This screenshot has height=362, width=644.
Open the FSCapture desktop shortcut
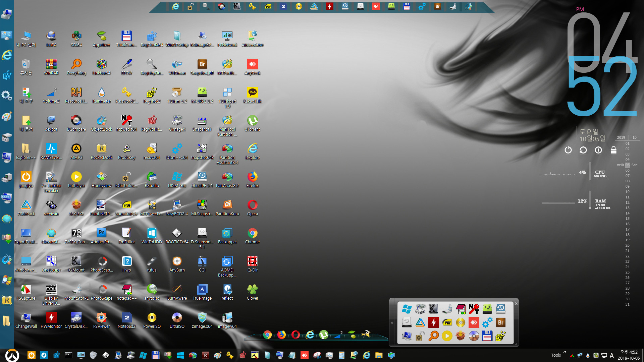click(26, 292)
